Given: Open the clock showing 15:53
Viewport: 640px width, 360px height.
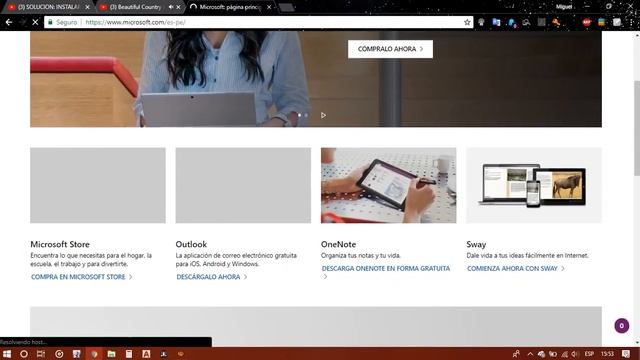Looking at the screenshot, I should click(x=607, y=354).
